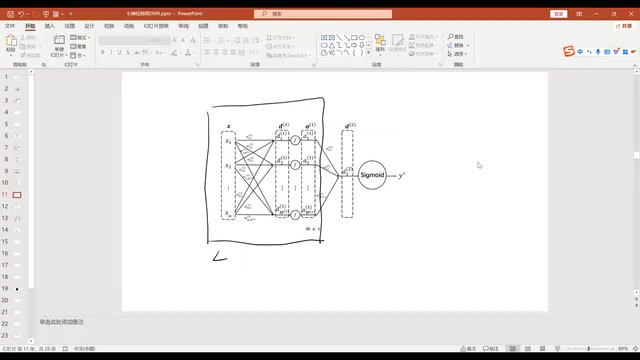Toggle text Shadow (S) button
The width and height of the screenshot is (640, 360).
[128, 52]
